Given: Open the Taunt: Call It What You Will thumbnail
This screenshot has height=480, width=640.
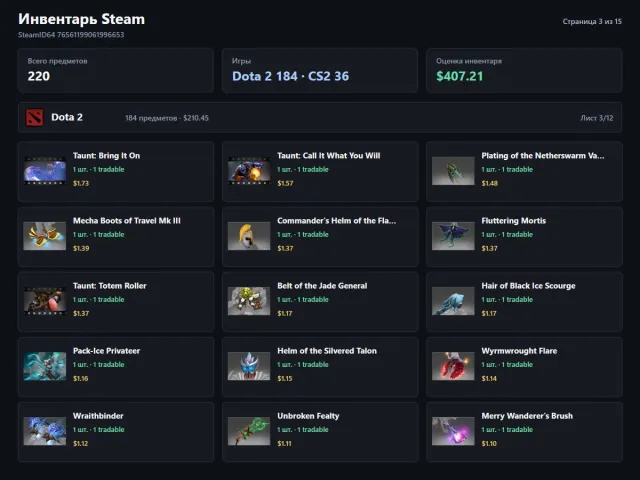Looking at the screenshot, I should pos(249,171).
